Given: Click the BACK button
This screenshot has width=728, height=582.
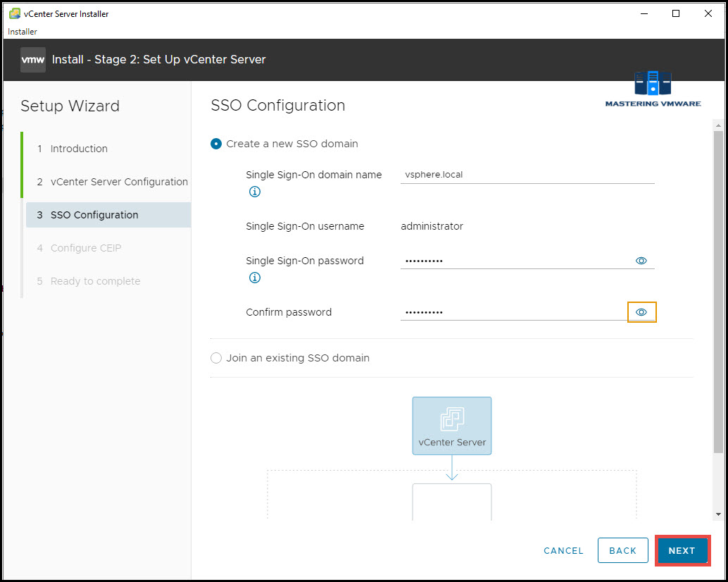Looking at the screenshot, I should pos(622,550).
